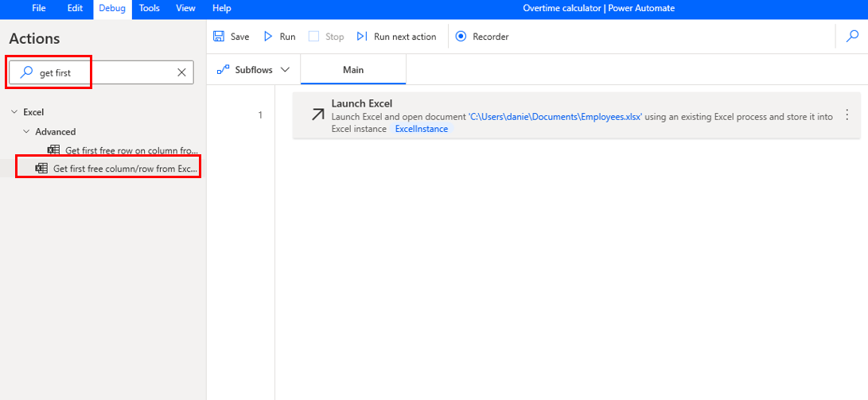Select the Excel tree item label
The image size is (868, 400).
pyautogui.click(x=33, y=112)
